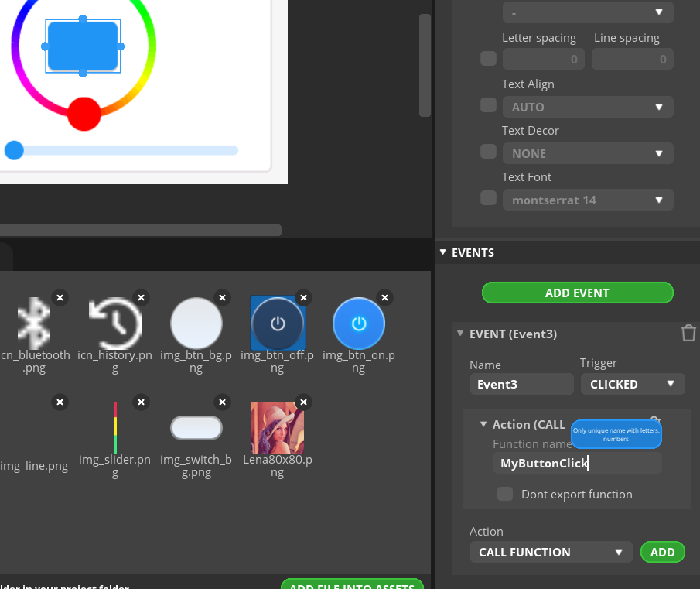The image size is (700, 589).
Task: Click the blue slider handle on canvas
Action: [14, 150]
